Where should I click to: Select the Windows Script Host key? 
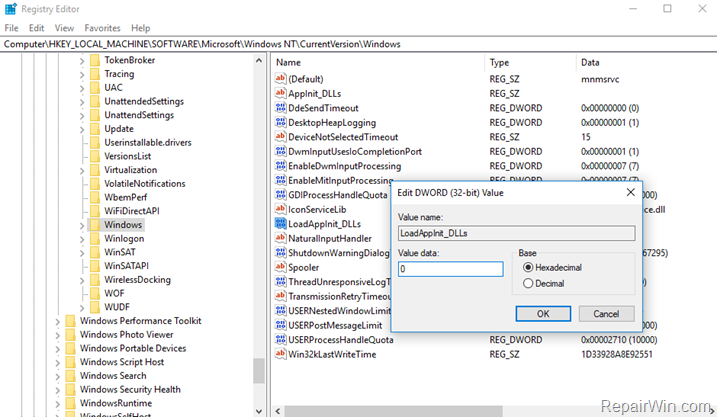pyautogui.click(x=122, y=362)
